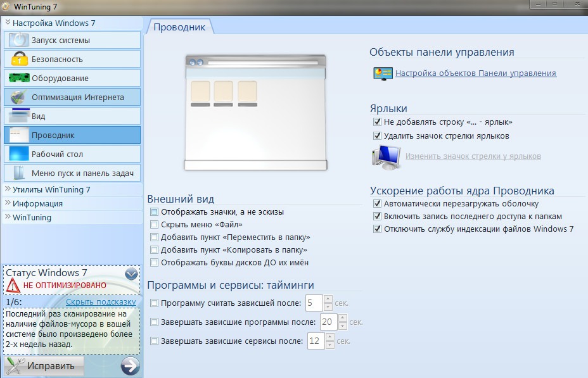Expand Статус Windows 7 dropdown arrow
588x378 pixels.
[x=131, y=274]
